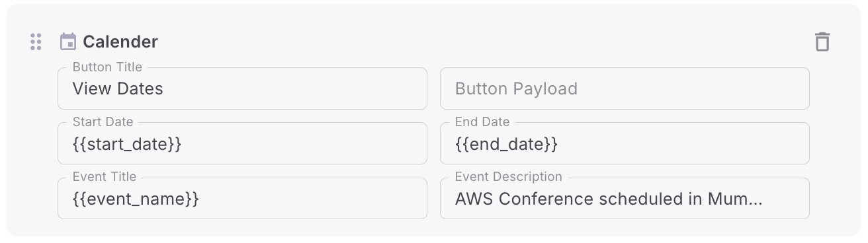Click the "End Date" floating label
The width and height of the screenshot is (868, 243).
coord(482,121)
